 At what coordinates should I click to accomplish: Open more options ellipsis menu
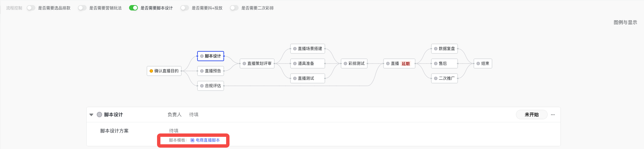tap(553, 115)
